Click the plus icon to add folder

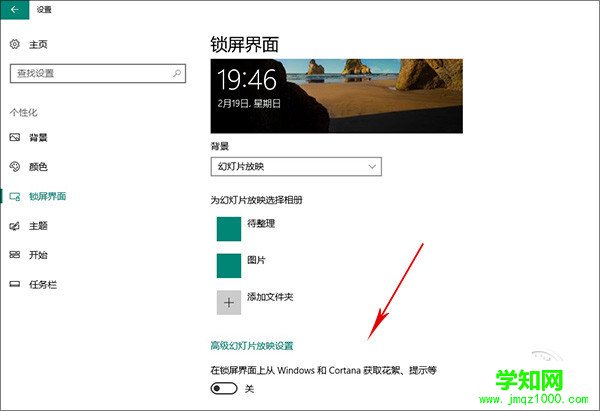tap(229, 303)
